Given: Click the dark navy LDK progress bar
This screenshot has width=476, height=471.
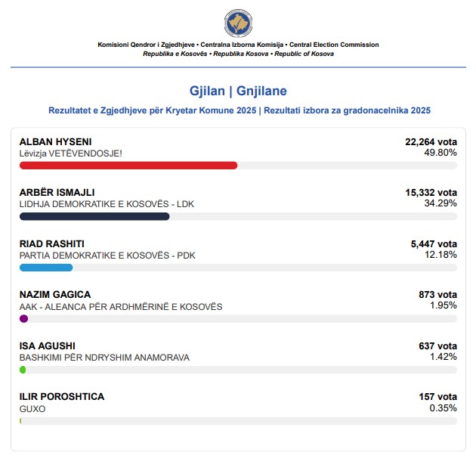Looking at the screenshot, I should pos(94,216).
